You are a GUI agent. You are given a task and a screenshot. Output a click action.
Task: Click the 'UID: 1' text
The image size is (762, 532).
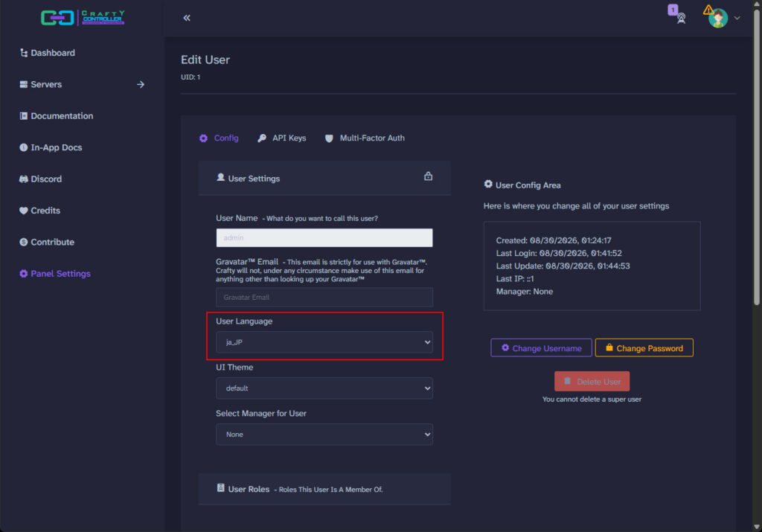[190, 77]
